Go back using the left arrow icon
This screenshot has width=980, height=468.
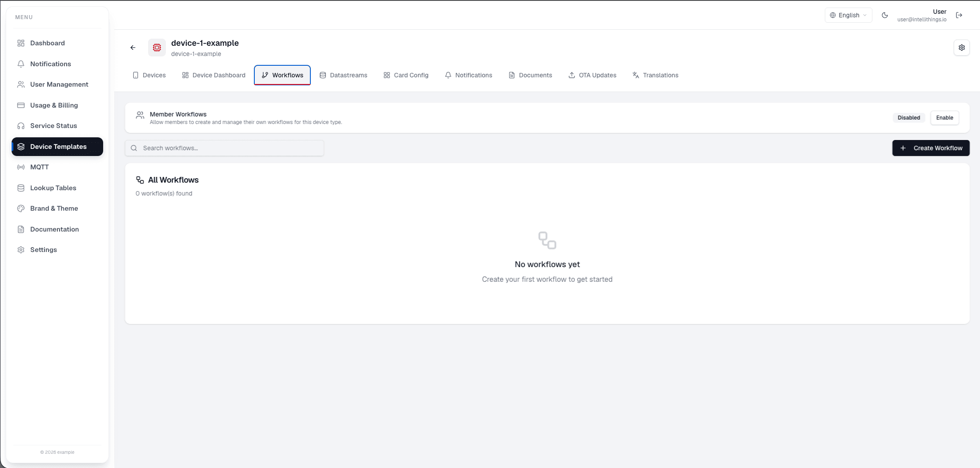tap(133, 48)
